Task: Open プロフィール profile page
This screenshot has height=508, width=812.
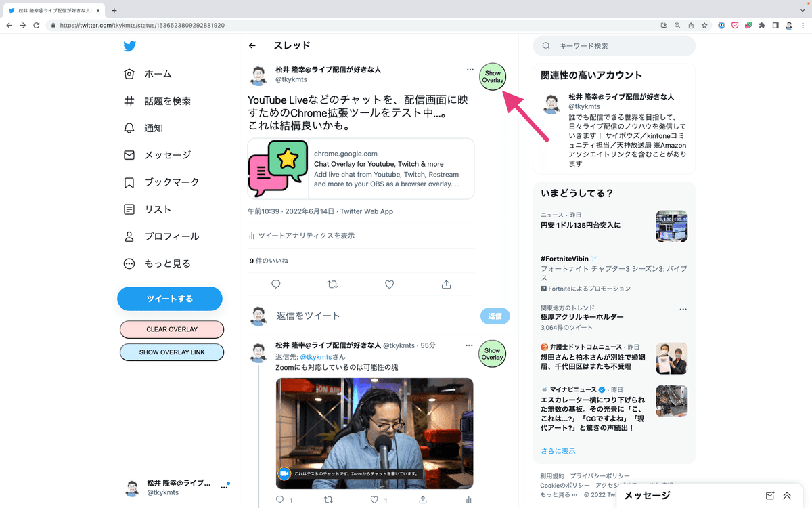Action: click(162, 236)
